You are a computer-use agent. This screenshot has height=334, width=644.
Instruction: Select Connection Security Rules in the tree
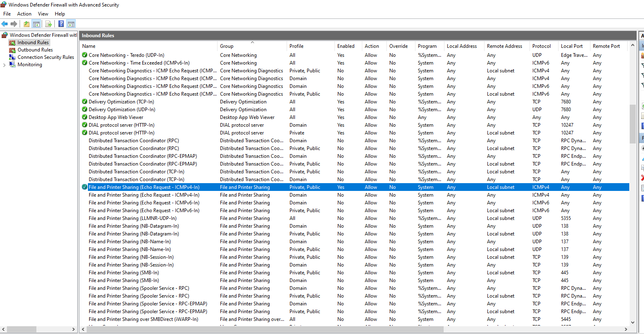click(x=46, y=57)
